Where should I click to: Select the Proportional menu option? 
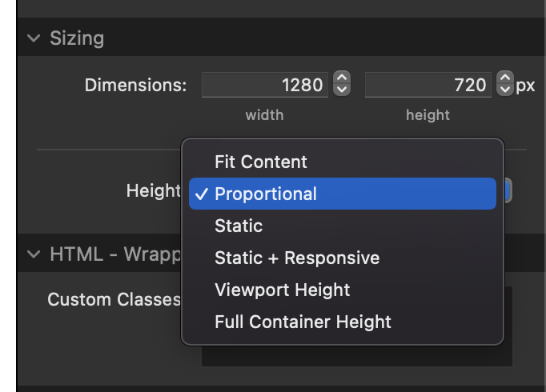coord(266,194)
